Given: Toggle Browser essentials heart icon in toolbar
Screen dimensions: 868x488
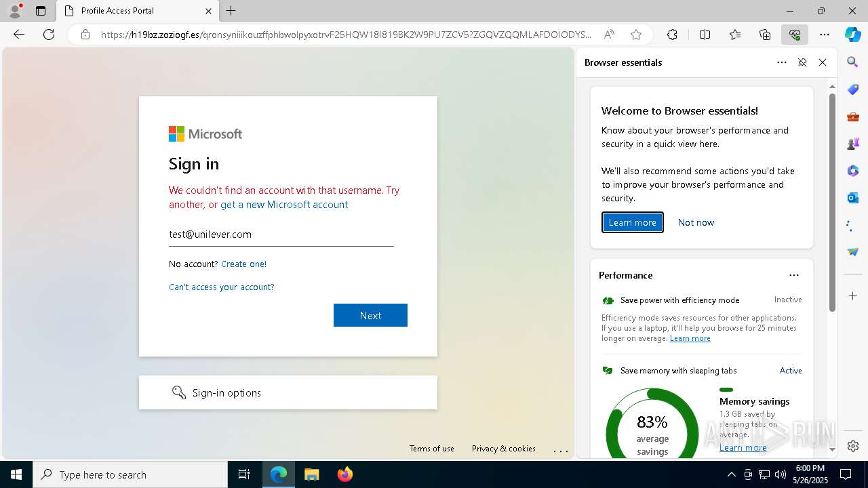Looking at the screenshot, I should 795,35.
